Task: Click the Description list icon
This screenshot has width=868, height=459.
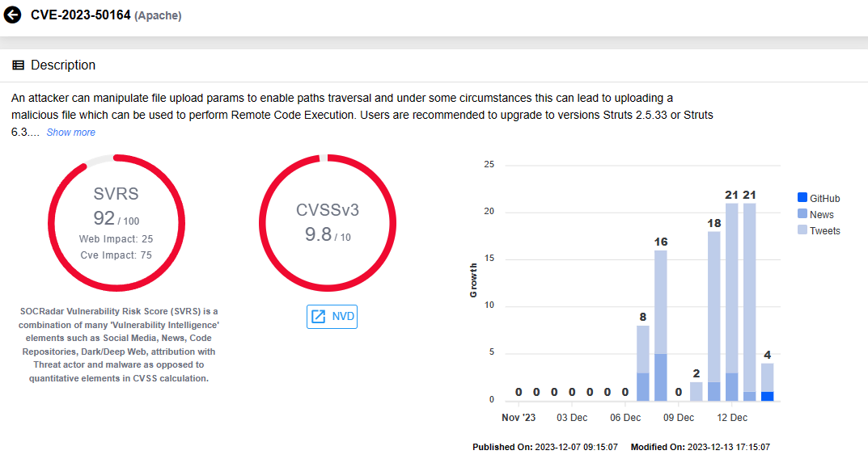Action: pyautogui.click(x=19, y=65)
